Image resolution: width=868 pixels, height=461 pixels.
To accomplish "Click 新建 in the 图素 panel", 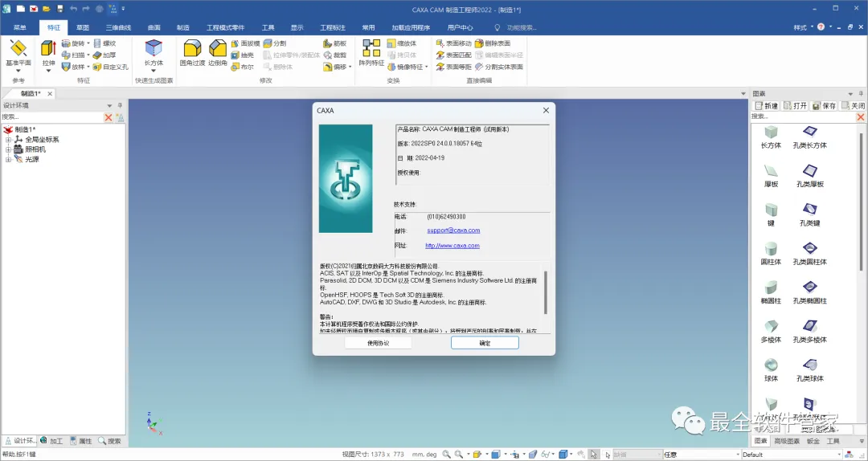I will tap(768, 106).
